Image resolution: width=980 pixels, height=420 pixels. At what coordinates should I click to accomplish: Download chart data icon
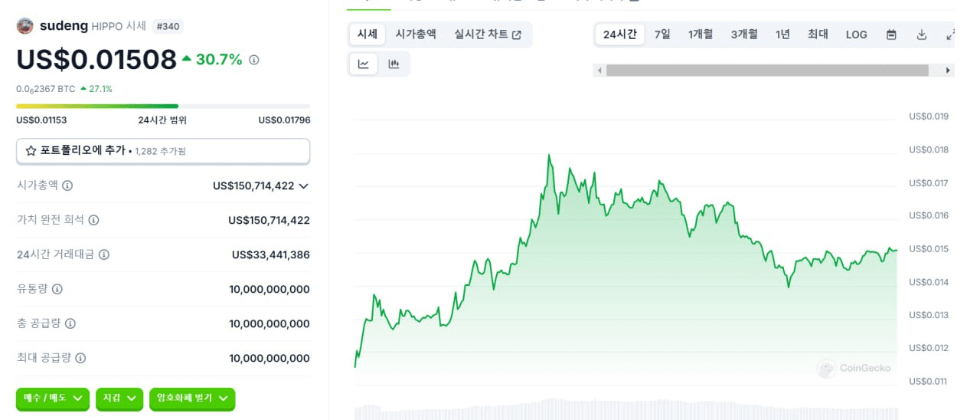point(922,34)
